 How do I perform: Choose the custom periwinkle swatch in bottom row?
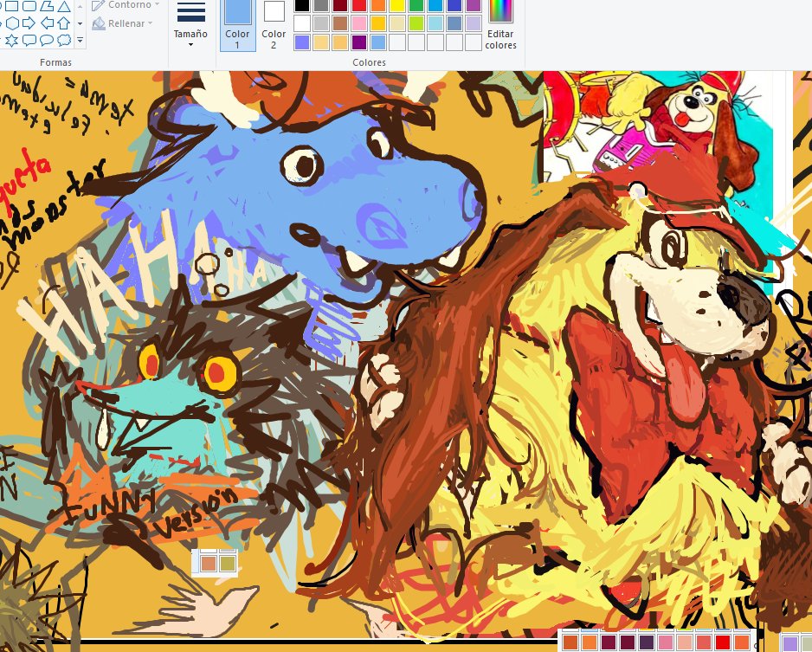(x=302, y=42)
